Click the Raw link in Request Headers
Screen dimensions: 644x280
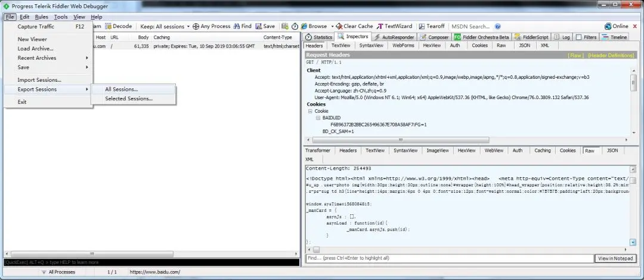coord(575,55)
